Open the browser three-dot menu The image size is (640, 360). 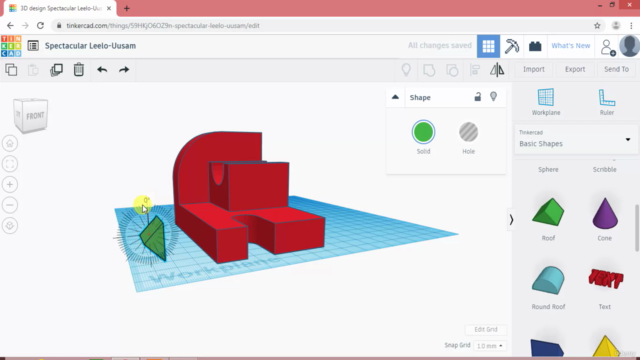pos(631,25)
